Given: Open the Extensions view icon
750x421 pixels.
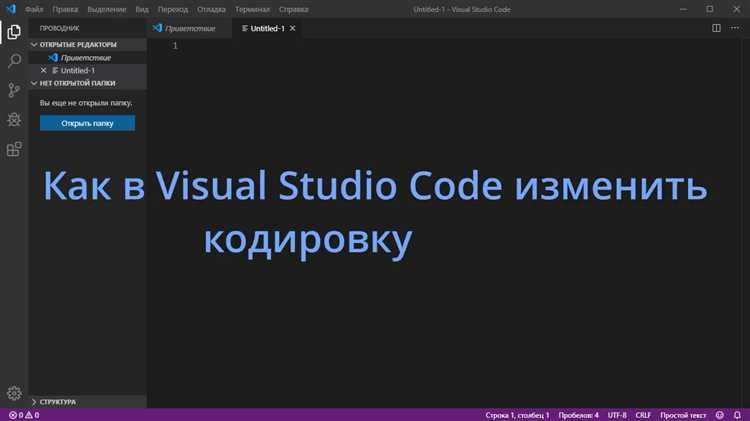Looking at the screenshot, I should click(14, 150).
